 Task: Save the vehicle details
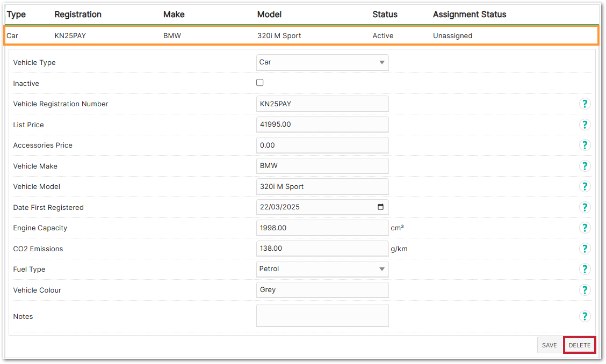[x=549, y=345]
